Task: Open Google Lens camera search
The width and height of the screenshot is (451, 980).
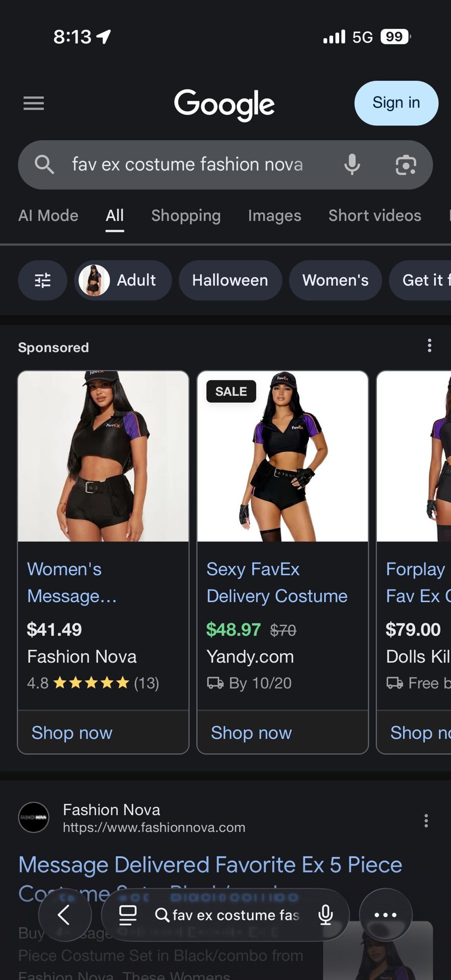Action: [x=406, y=165]
